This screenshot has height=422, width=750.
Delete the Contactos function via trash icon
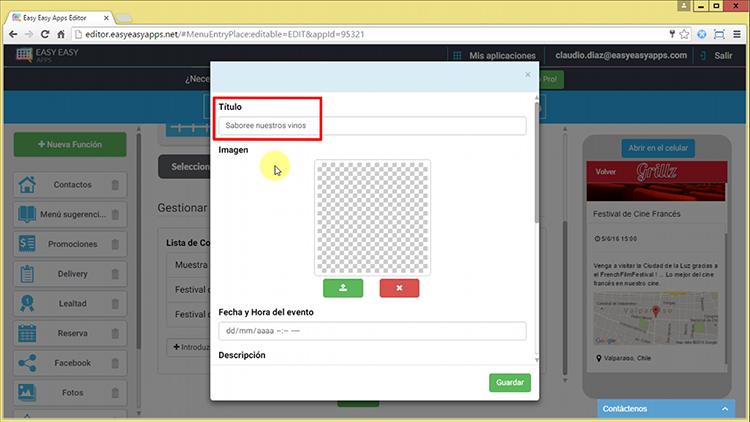[x=115, y=185]
